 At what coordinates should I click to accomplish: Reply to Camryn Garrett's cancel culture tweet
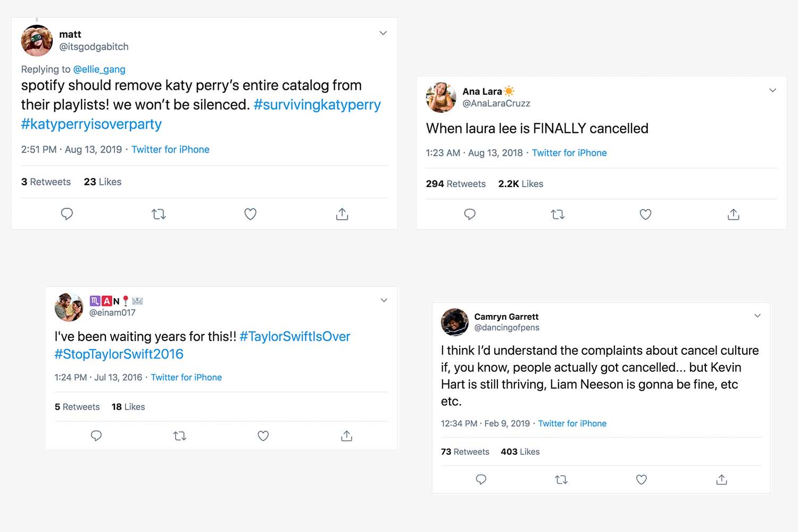coord(481,479)
